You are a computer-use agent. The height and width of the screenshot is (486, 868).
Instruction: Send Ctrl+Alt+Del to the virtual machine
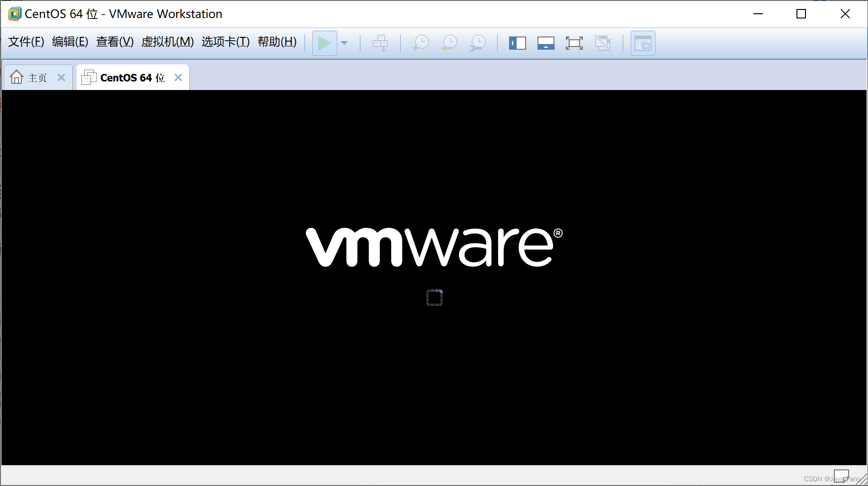[x=380, y=43]
